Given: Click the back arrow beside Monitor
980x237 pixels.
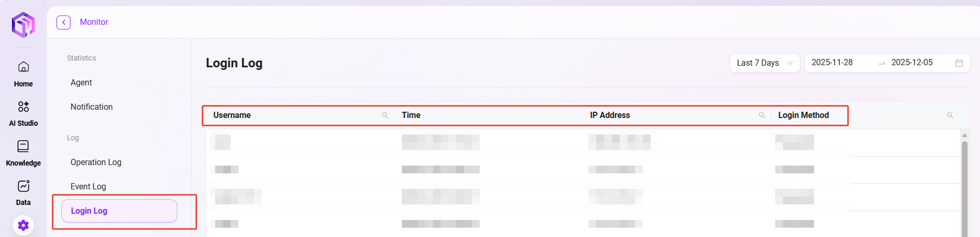Looking at the screenshot, I should [x=63, y=22].
